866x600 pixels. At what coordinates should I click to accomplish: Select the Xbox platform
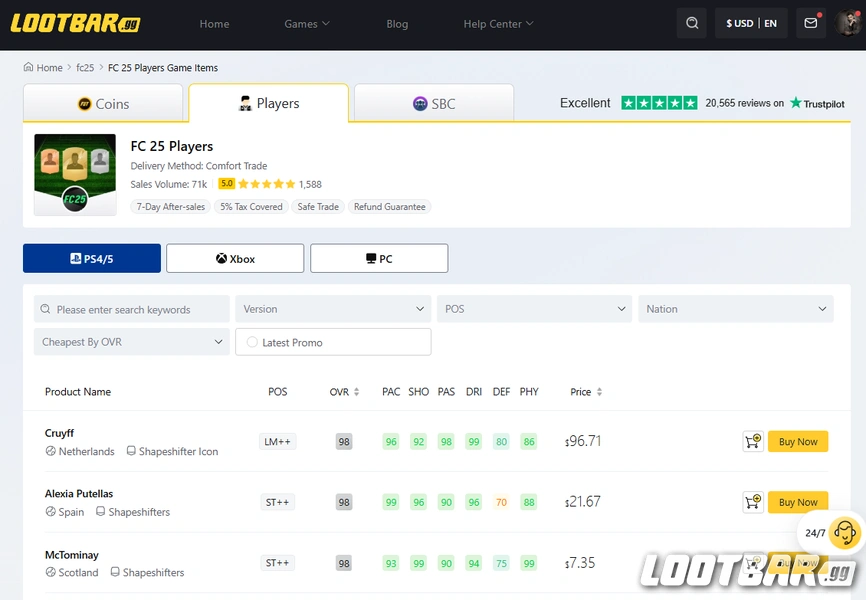(235, 258)
